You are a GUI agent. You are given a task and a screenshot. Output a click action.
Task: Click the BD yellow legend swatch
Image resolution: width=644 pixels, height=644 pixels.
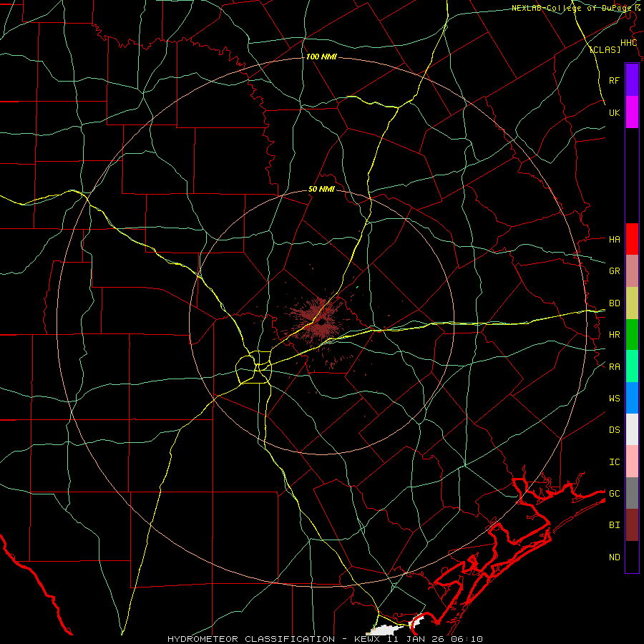(x=632, y=303)
